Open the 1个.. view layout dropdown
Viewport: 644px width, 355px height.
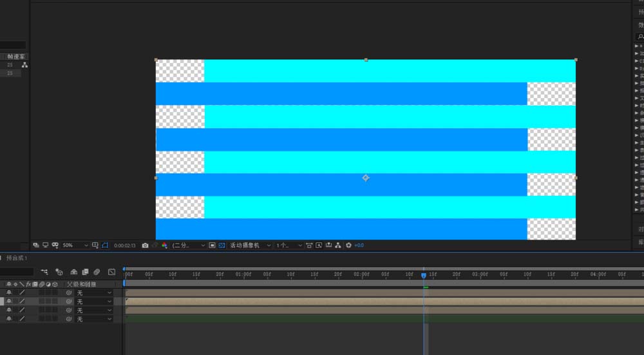[289, 245]
